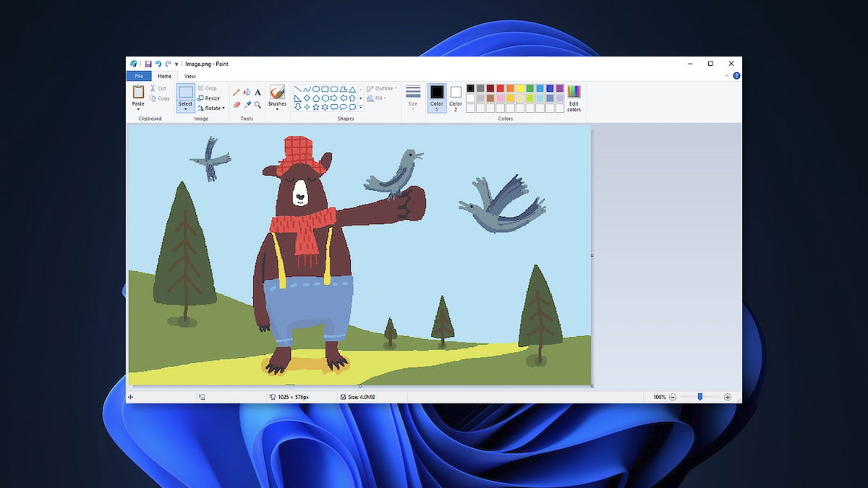The image size is (868, 488).
Task: Switch to the View tab
Action: tap(190, 75)
